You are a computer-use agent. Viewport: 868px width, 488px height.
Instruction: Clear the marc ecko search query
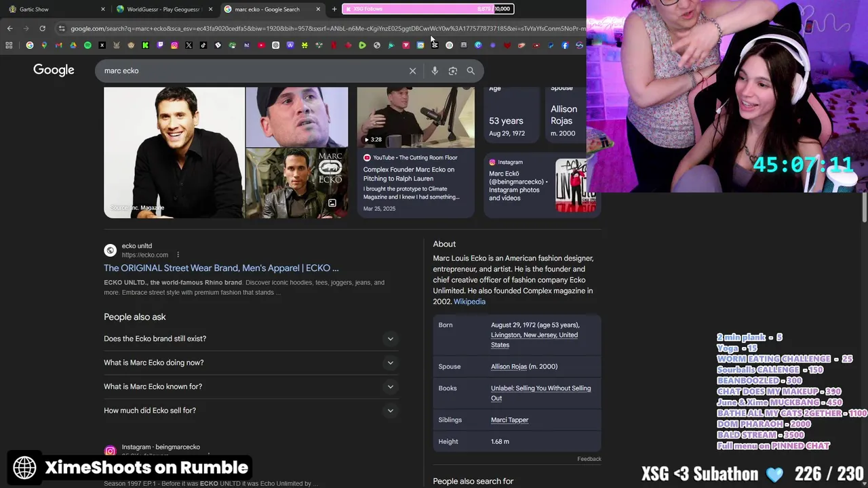[x=412, y=70]
